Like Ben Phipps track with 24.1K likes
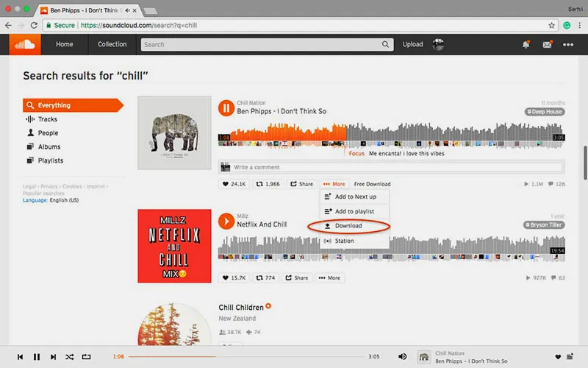The image size is (588, 368). pyautogui.click(x=234, y=184)
